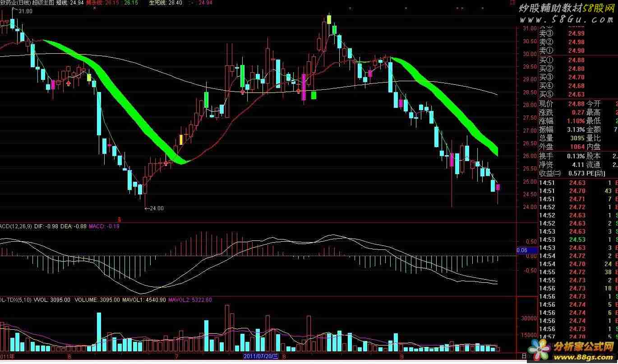Select the MAVOL2: 5322.60 readout
The height and width of the screenshot is (364, 618).
pyautogui.click(x=190, y=299)
